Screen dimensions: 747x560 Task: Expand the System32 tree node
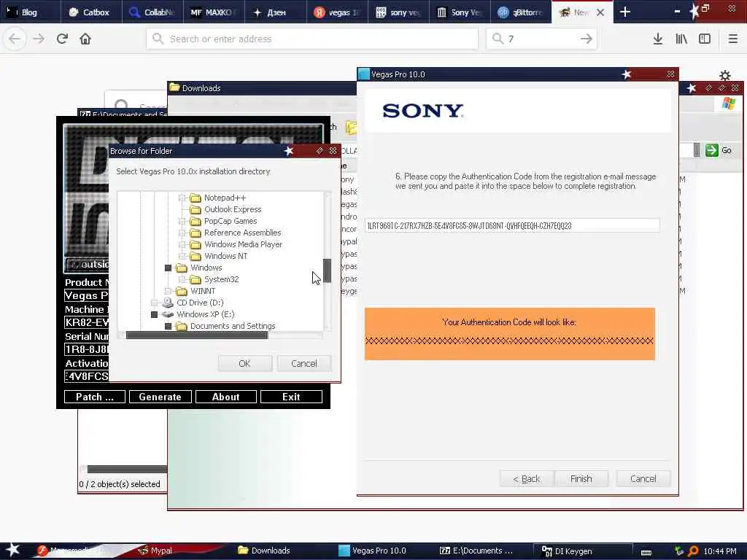pyautogui.click(x=182, y=279)
